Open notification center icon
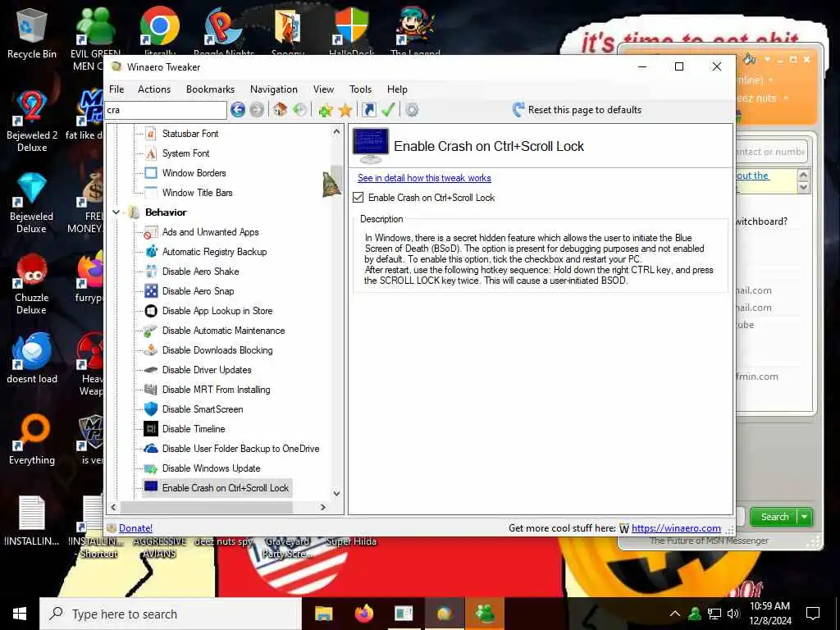 813,614
